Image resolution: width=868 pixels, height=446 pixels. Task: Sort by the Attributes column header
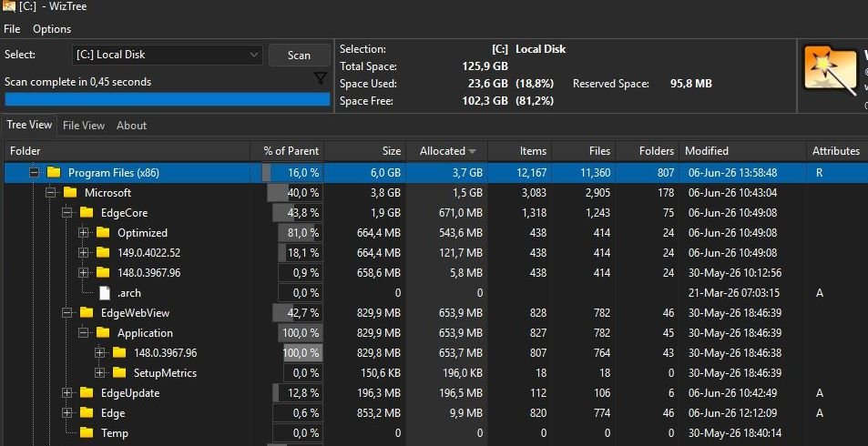coord(836,150)
